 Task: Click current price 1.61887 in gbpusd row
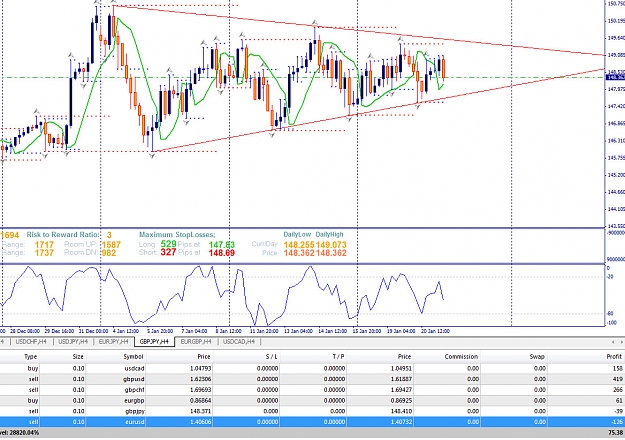tap(401, 379)
